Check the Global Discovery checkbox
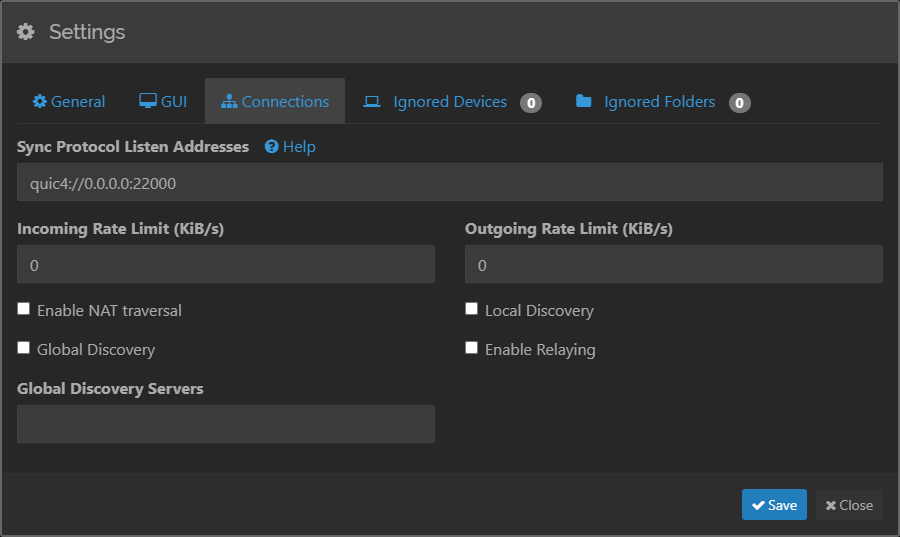The image size is (900, 537). pyautogui.click(x=24, y=348)
